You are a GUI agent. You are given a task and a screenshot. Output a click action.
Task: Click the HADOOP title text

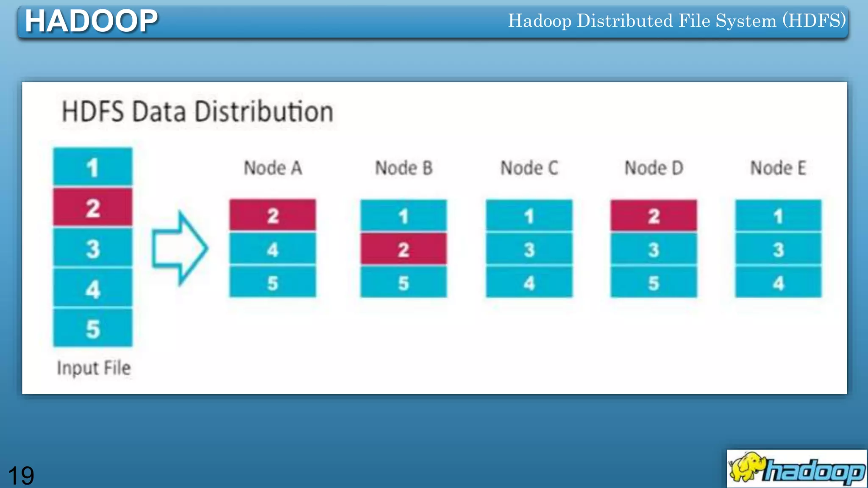pyautogui.click(x=92, y=21)
